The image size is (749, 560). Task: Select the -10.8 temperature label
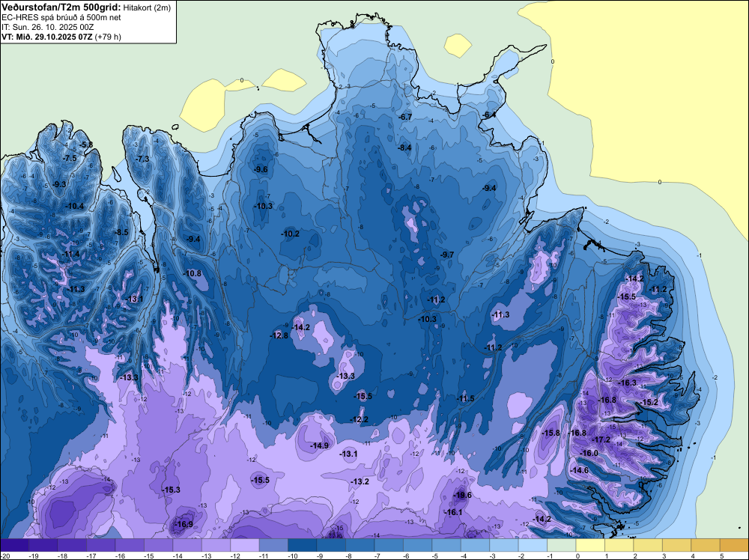coord(192,273)
